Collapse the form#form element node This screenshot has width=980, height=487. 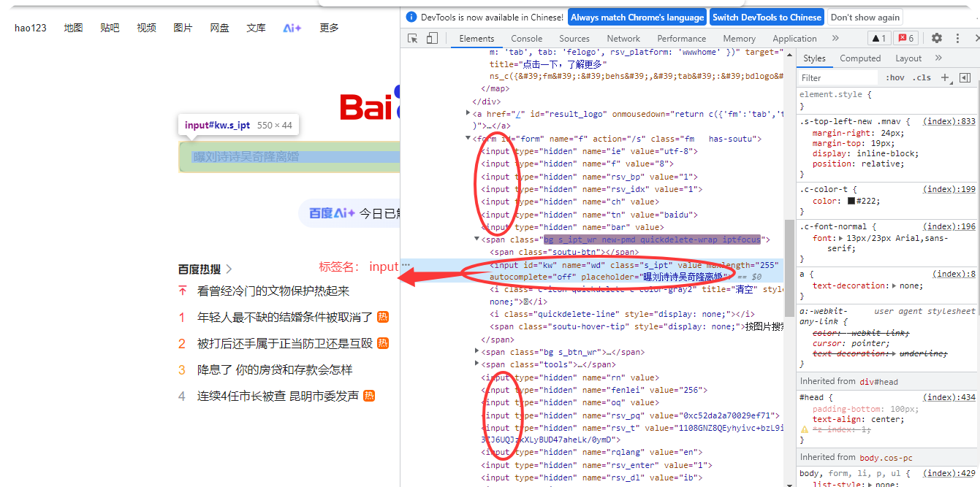pos(468,138)
